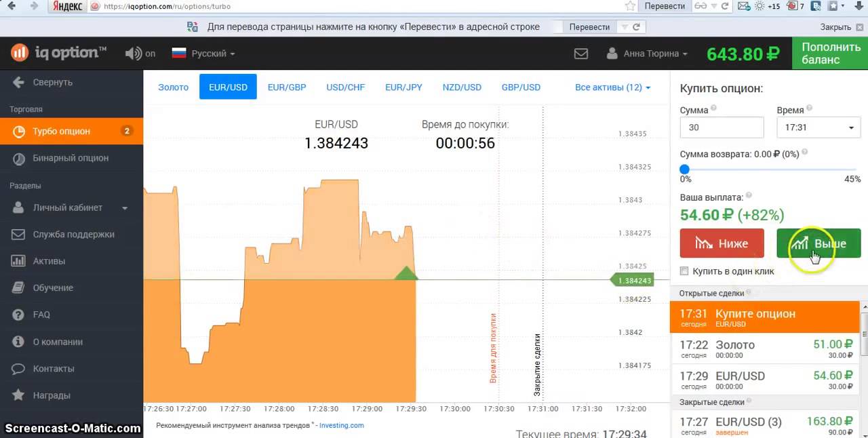Click the iq option logo
Screen dimensions: 868x438
tap(58, 53)
